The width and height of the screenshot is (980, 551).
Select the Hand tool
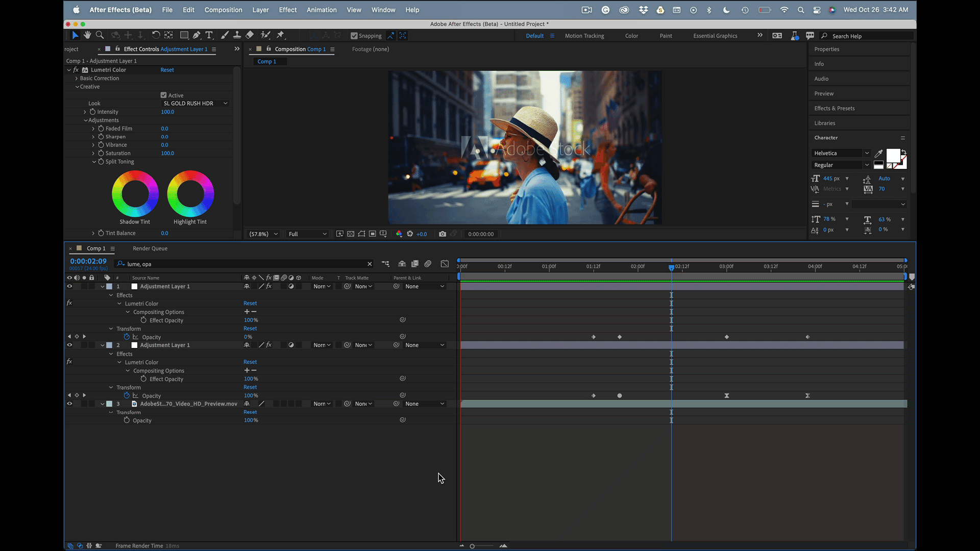point(87,35)
